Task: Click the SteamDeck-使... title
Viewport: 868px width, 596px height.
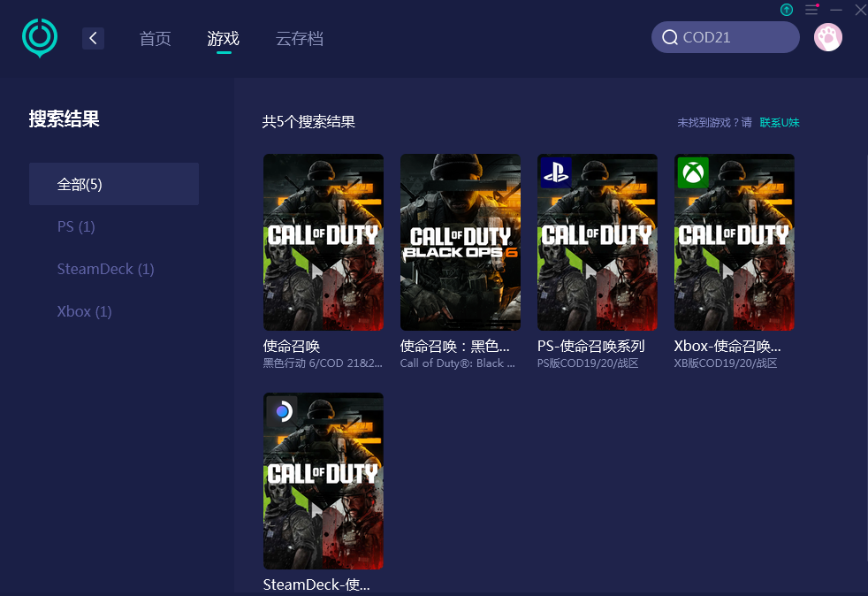Action: click(x=316, y=585)
